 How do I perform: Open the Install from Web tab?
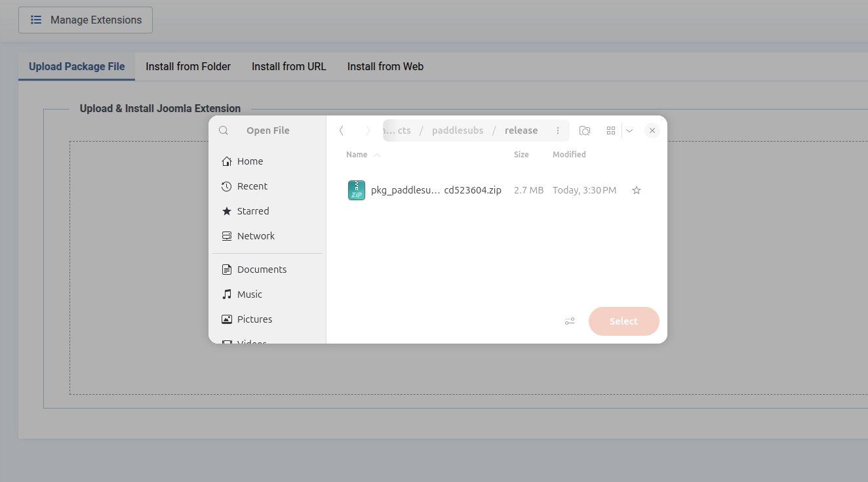pyautogui.click(x=385, y=66)
